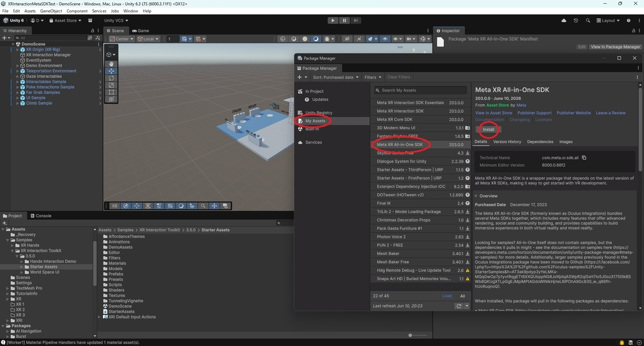Click the add icon in Hierarchy panel
This screenshot has width=644, height=346.
(5, 38)
